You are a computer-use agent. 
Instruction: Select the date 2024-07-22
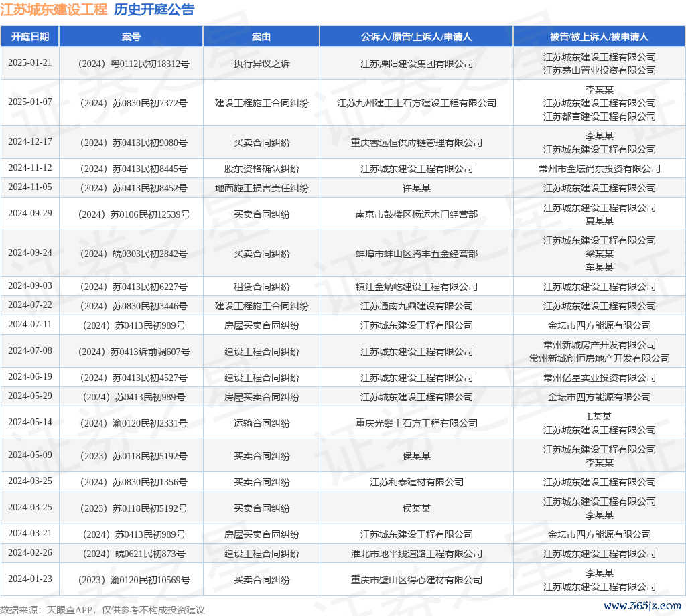click(x=29, y=305)
